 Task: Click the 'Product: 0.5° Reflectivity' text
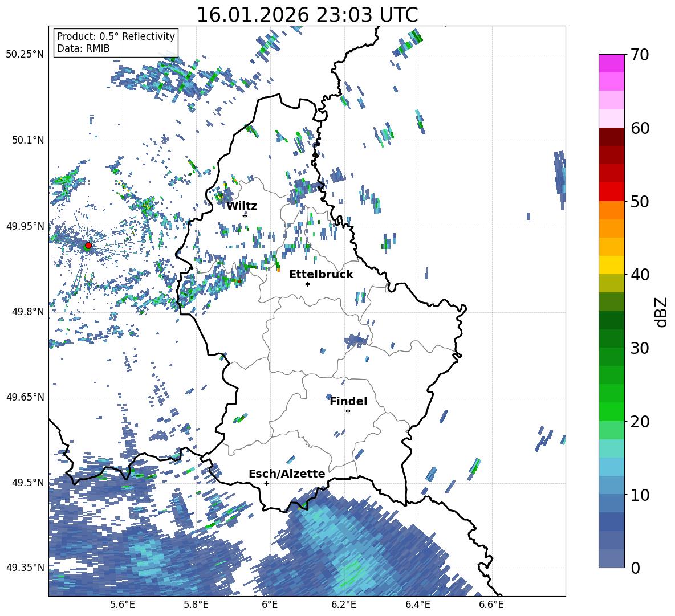116,36
